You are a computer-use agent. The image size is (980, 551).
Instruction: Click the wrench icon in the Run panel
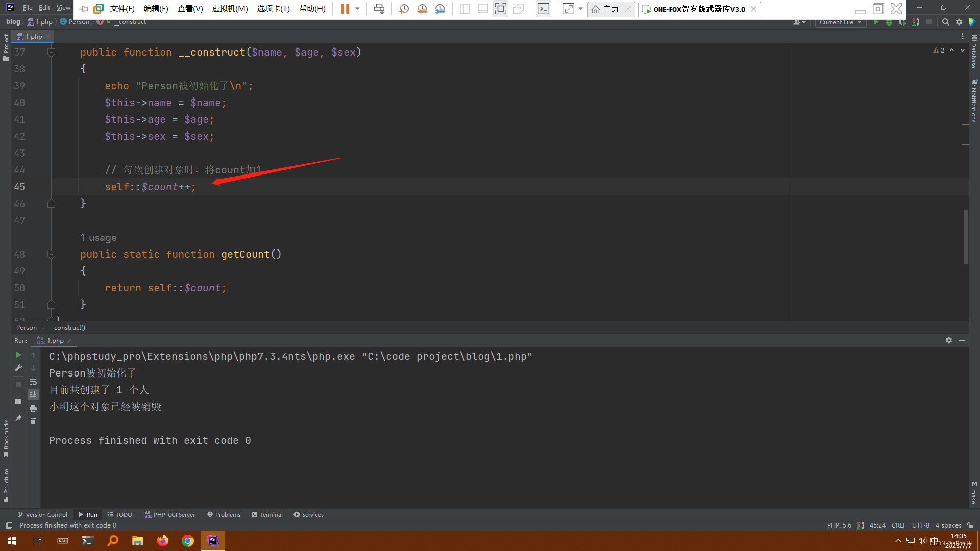pos(18,368)
